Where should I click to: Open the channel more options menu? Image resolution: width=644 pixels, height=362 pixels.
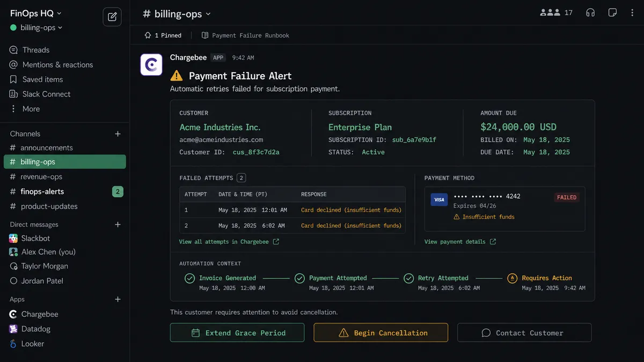pos(632,13)
